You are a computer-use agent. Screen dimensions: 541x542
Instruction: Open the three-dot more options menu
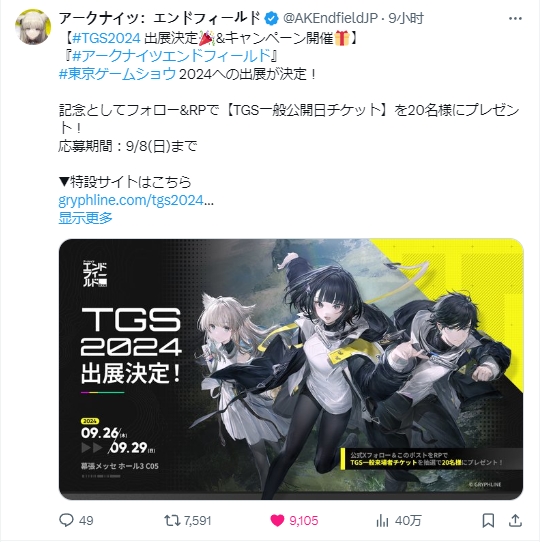point(515,19)
